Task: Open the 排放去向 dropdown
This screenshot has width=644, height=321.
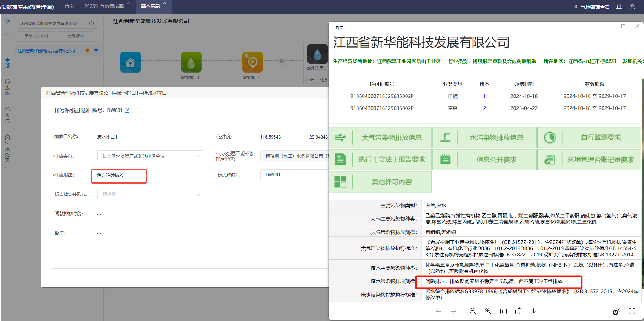Action: tap(151, 156)
